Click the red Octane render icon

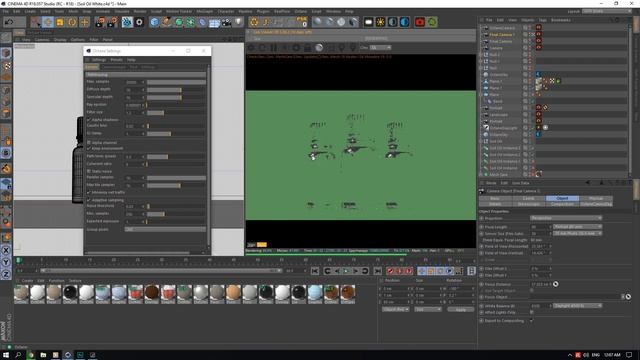pyautogui.click(x=420, y=22)
